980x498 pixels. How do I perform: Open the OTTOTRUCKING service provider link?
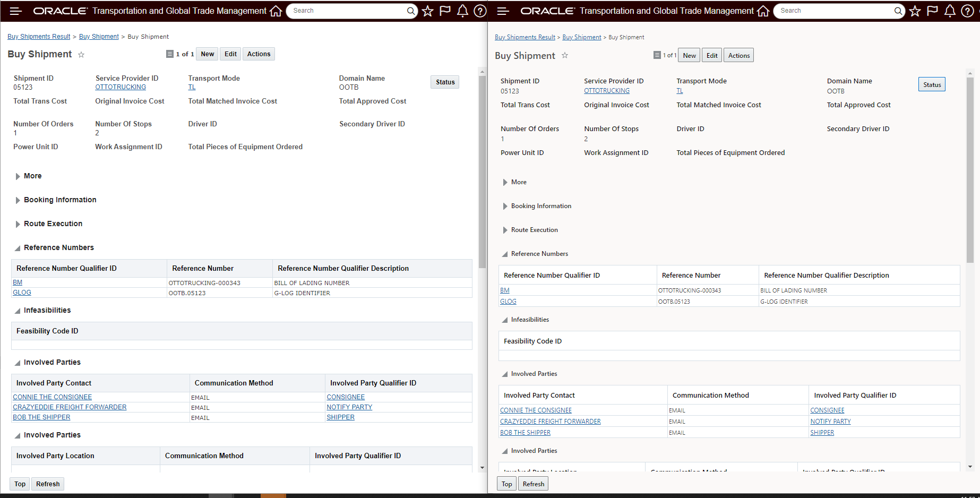tap(121, 87)
